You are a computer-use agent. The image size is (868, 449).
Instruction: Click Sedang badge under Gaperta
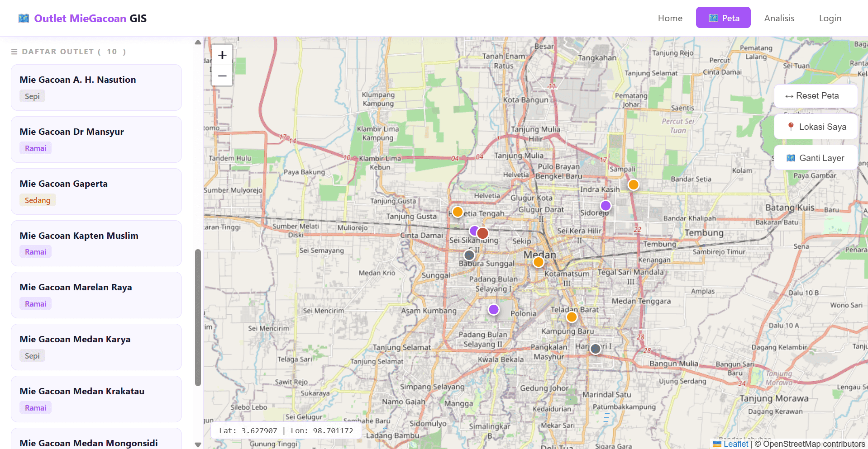(38, 200)
